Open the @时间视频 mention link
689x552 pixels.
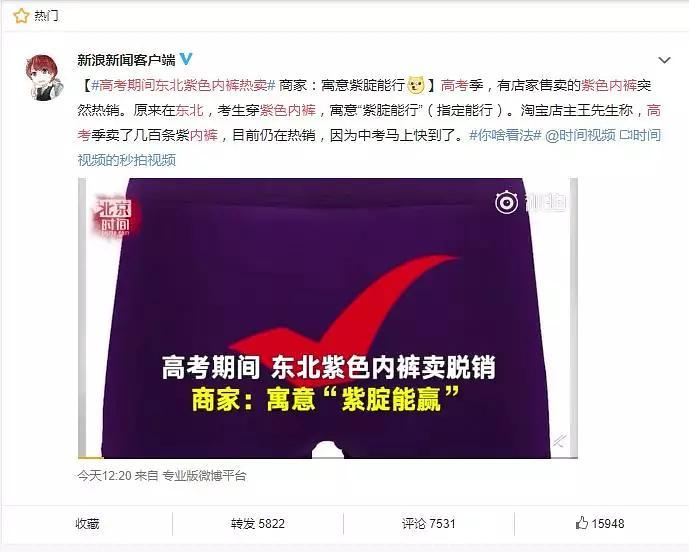pos(580,135)
